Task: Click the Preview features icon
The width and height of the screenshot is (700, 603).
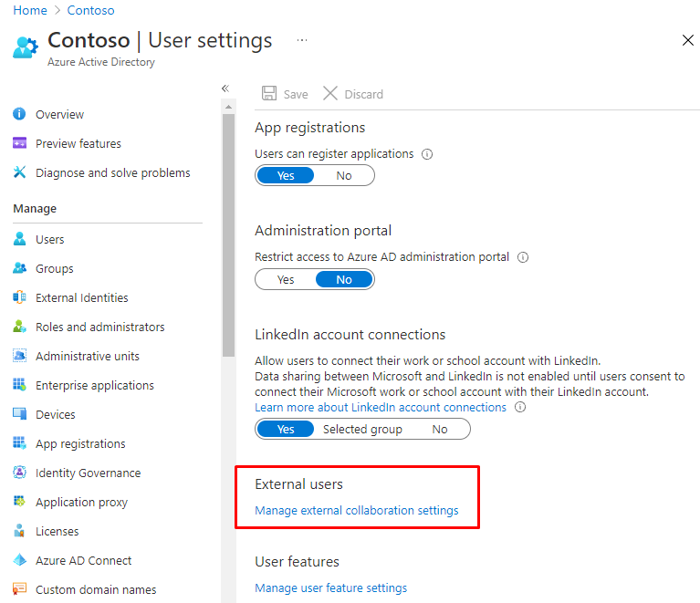Action: [19, 143]
